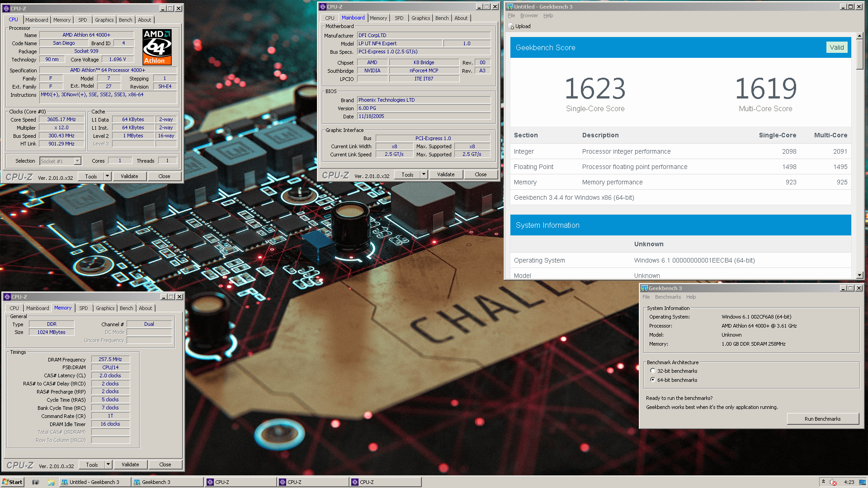Select the 32-bit benchmarks radio button
The width and height of the screenshot is (868, 488).
click(652, 371)
